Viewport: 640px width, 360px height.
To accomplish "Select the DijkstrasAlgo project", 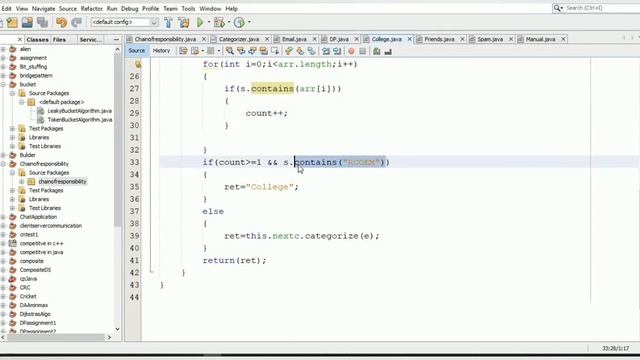I will pyautogui.click(x=35, y=314).
